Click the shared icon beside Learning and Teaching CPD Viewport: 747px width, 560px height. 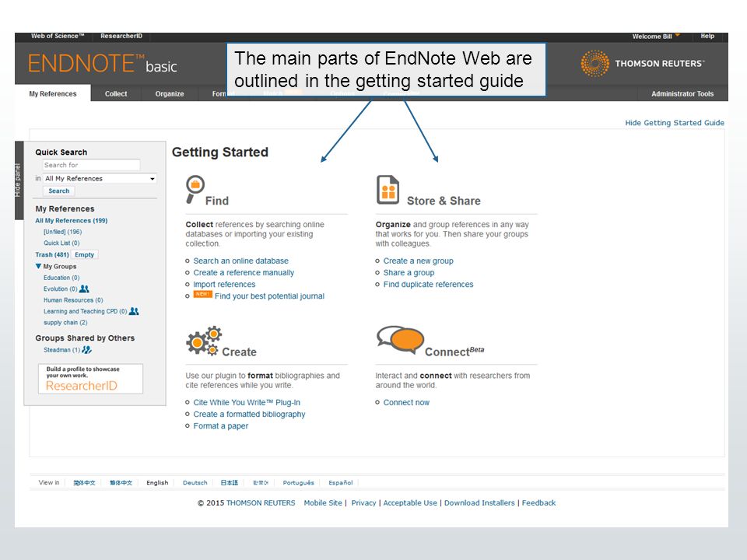(134, 311)
